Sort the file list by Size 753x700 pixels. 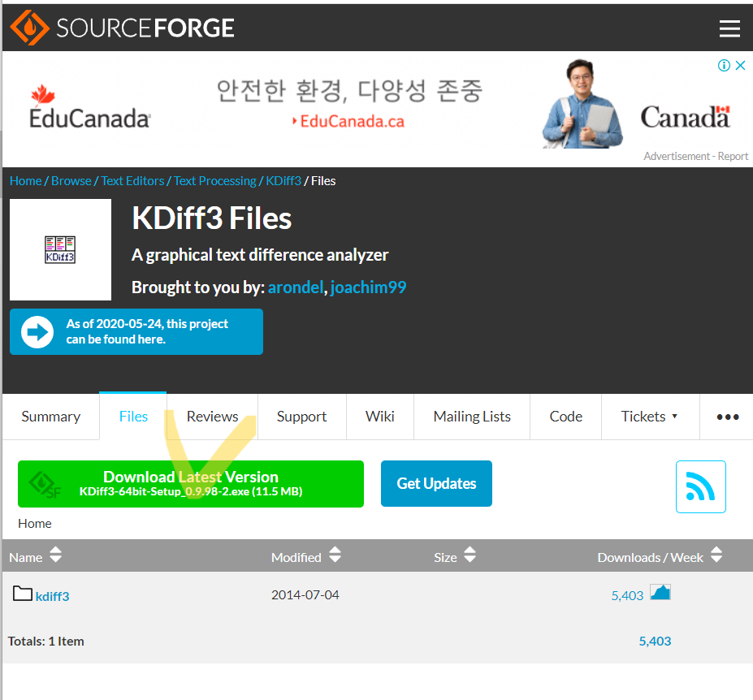point(470,555)
